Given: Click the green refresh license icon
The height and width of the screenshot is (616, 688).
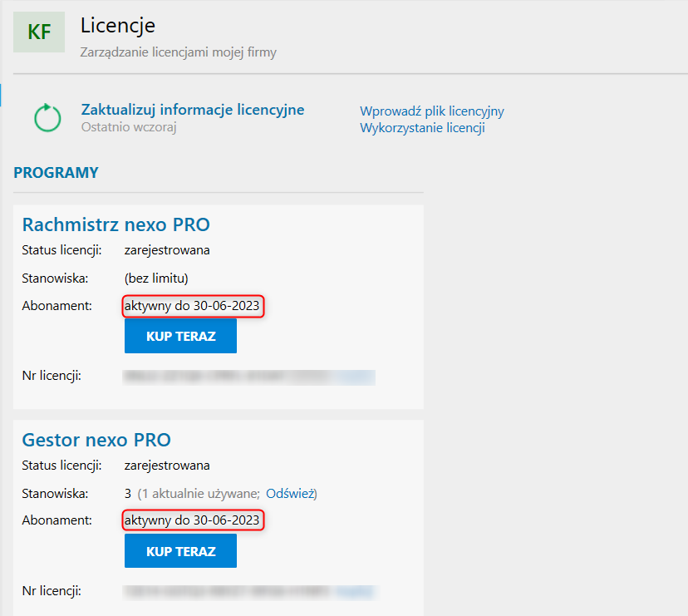Looking at the screenshot, I should 48,117.
